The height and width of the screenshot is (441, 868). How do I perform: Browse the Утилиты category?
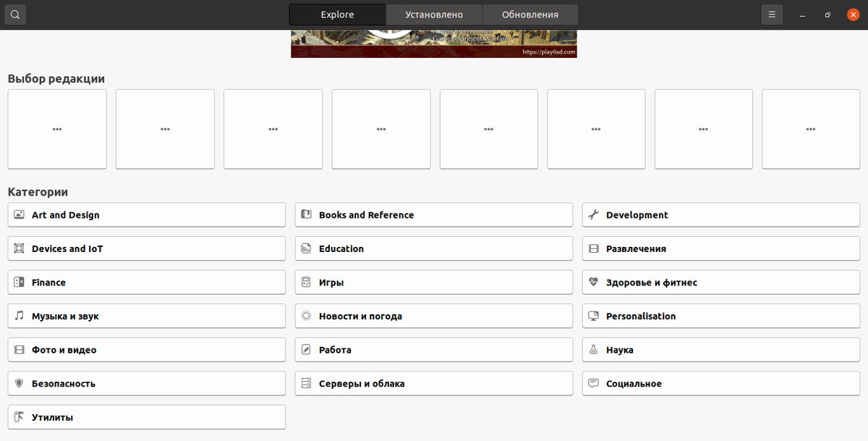[x=147, y=417]
